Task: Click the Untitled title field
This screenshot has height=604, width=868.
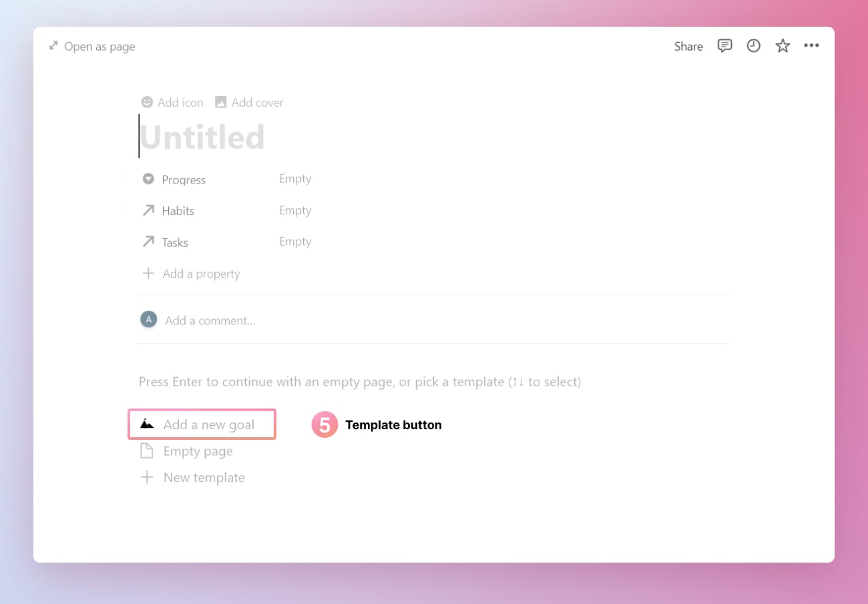Action: pos(202,136)
